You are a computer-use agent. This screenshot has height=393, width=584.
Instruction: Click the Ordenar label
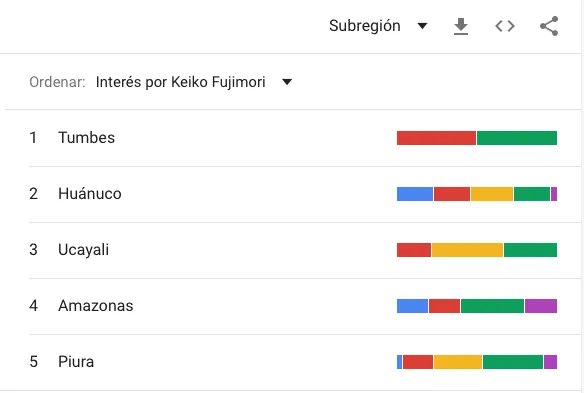57,82
